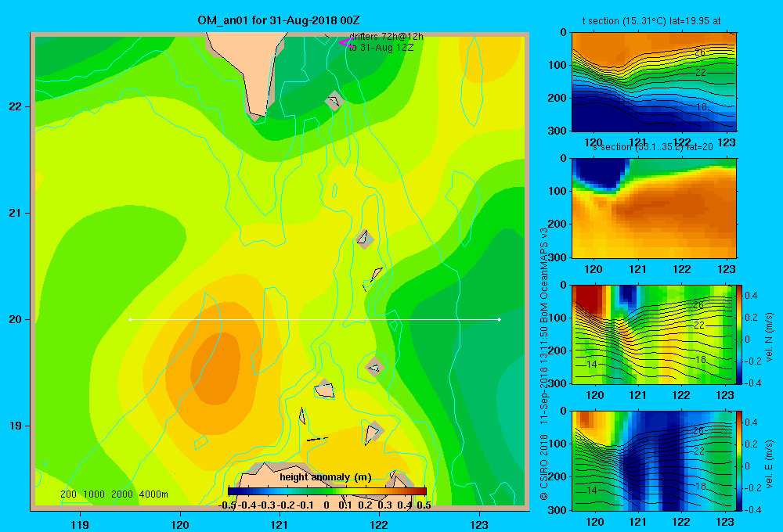
Task: Click the '200 1000 2000 4000m' depth contour legend
Action: click(114, 494)
